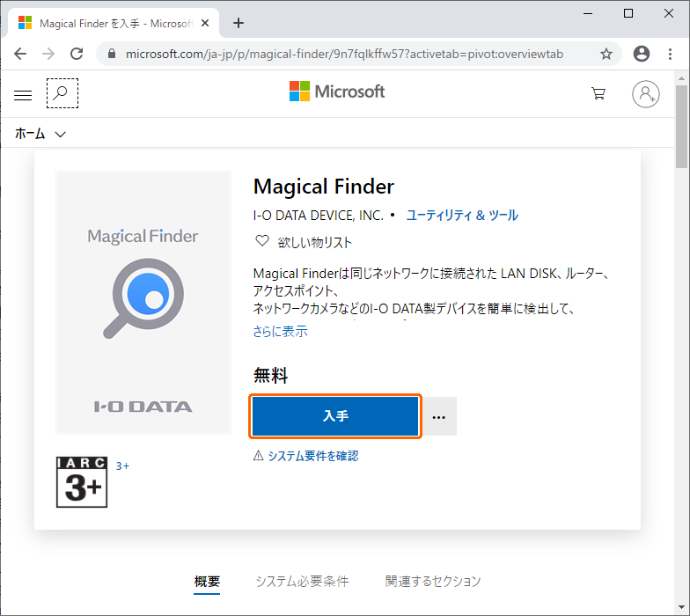This screenshot has height=616, width=690.
Task: Switch to 関連するセクション tab
Action: pyautogui.click(x=433, y=582)
